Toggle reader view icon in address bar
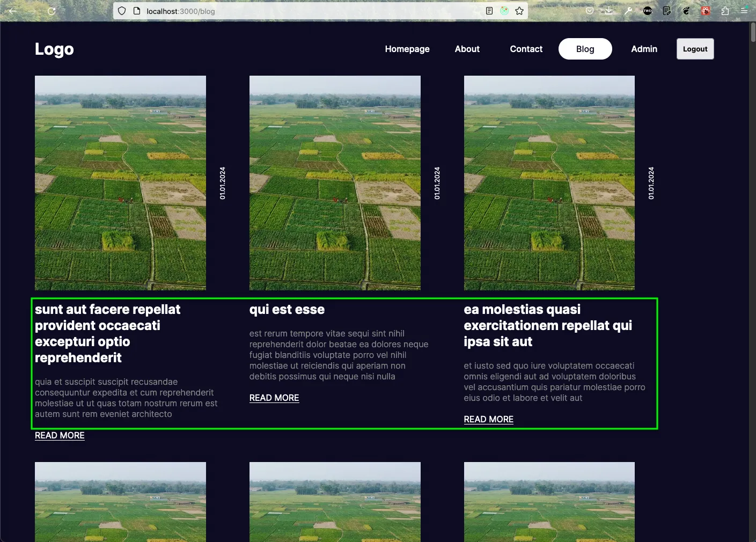The width and height of the screenshot is (756, 542). pyautogui.click(x=489, y=11)
